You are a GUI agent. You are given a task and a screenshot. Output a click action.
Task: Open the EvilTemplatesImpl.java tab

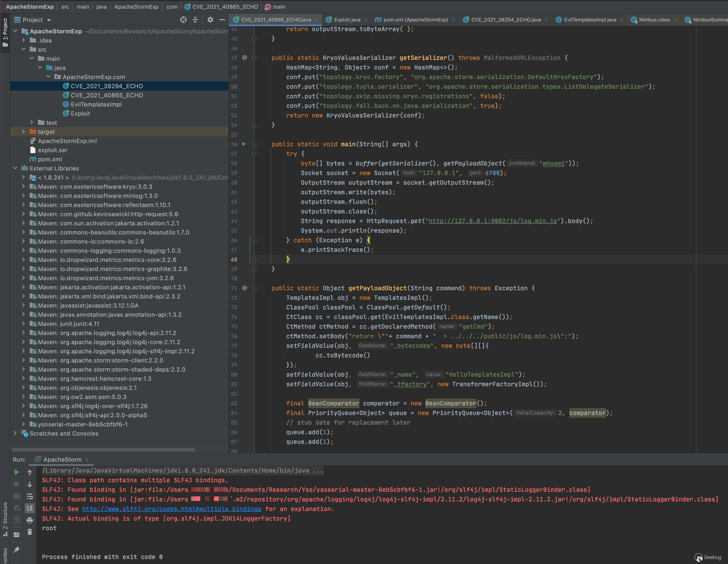click(590, 20)
